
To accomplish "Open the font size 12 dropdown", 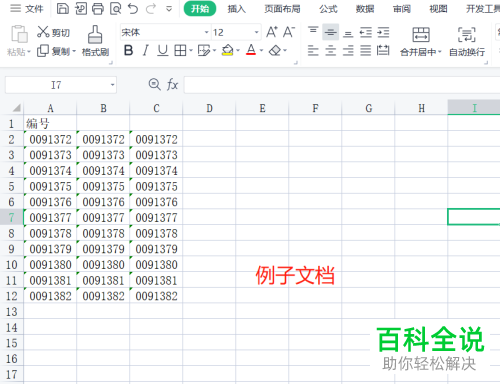I will tap(256, 32).
